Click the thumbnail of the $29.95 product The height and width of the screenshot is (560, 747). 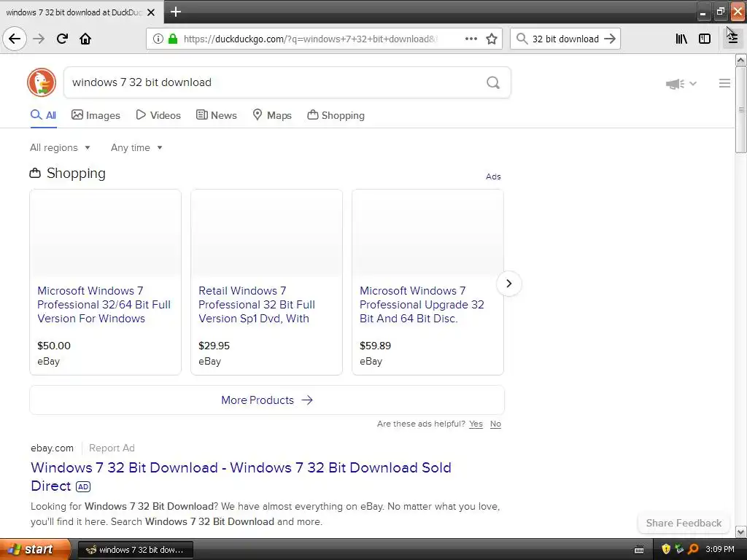266,233
